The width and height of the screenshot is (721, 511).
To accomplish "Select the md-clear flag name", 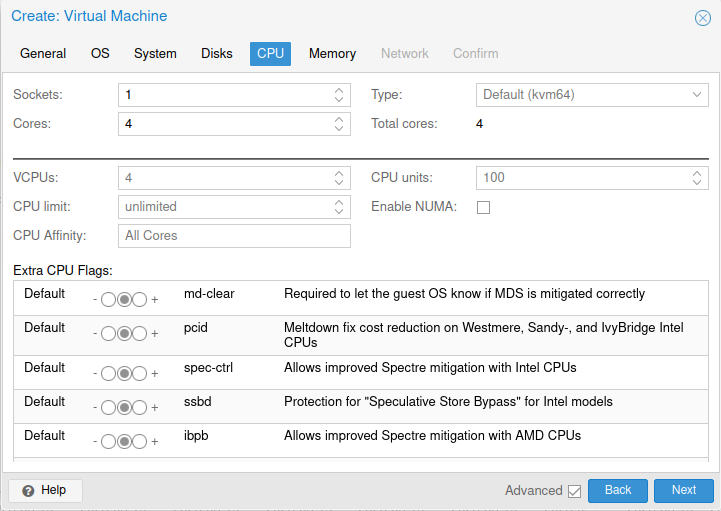I will pyautogui.click(x=209, y=294).
